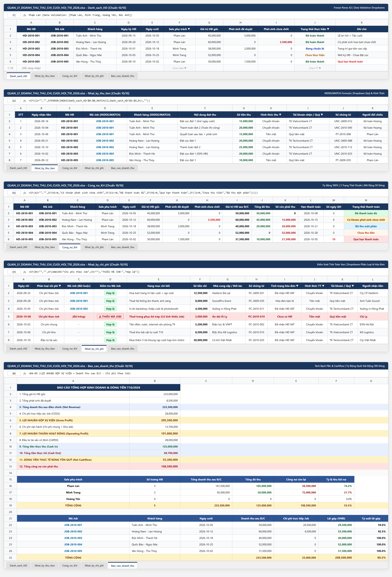In the Danh_sach_HD window, switch to the Cong_no_KH tab
Screen dimensions: 392x577
click(x=70, y=76)
